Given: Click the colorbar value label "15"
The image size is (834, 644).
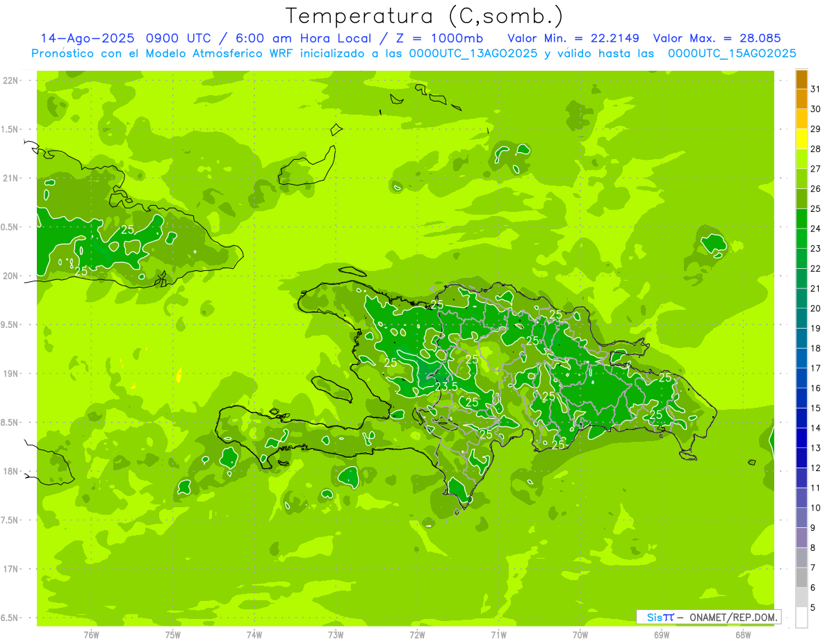Looking at the screenshot, I should [x=816, y=408].
